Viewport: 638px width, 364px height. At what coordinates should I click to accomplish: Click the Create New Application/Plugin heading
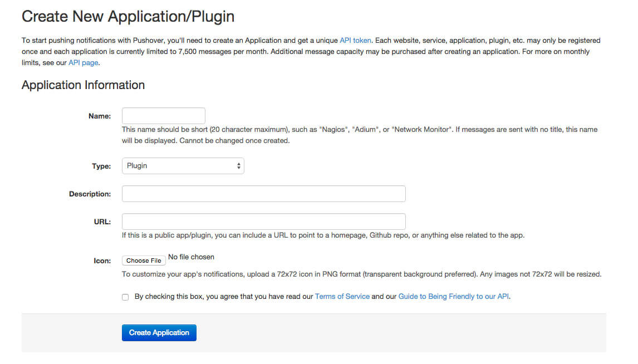point(128,17)
